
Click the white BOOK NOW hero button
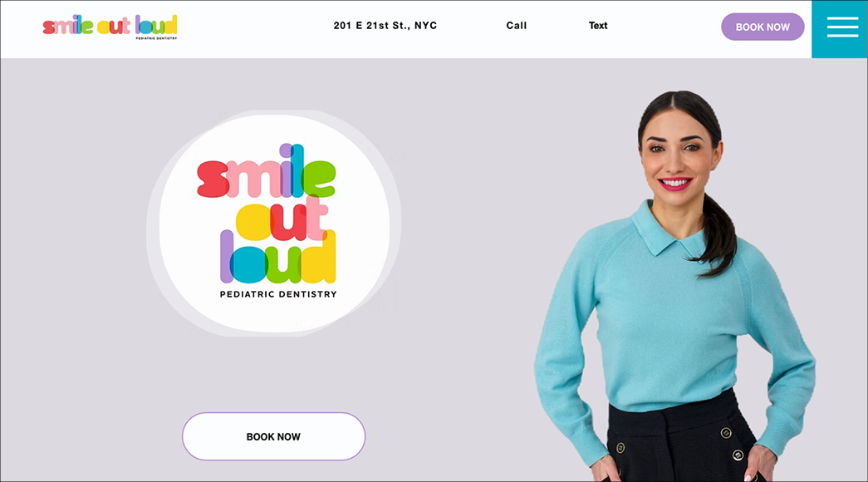tap(273, 436)
